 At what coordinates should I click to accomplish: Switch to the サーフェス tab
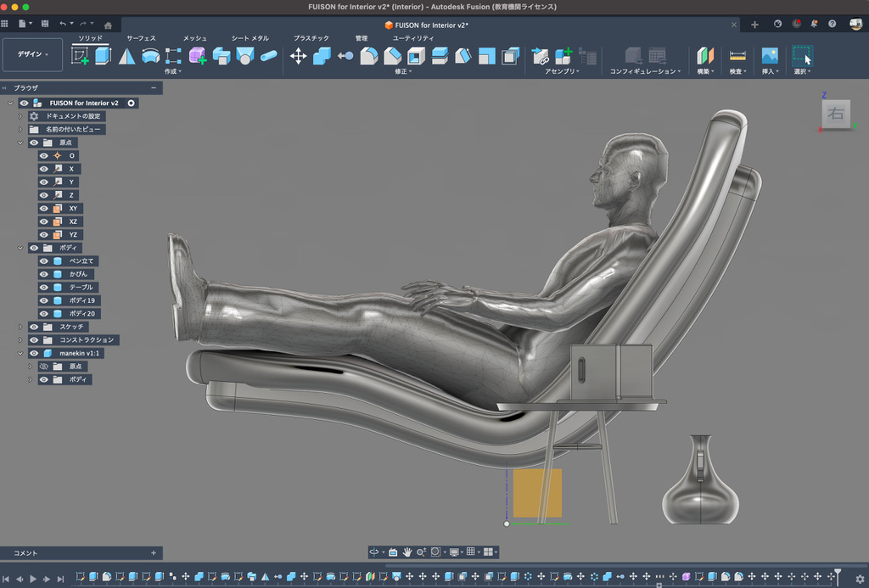coord(141,38)
